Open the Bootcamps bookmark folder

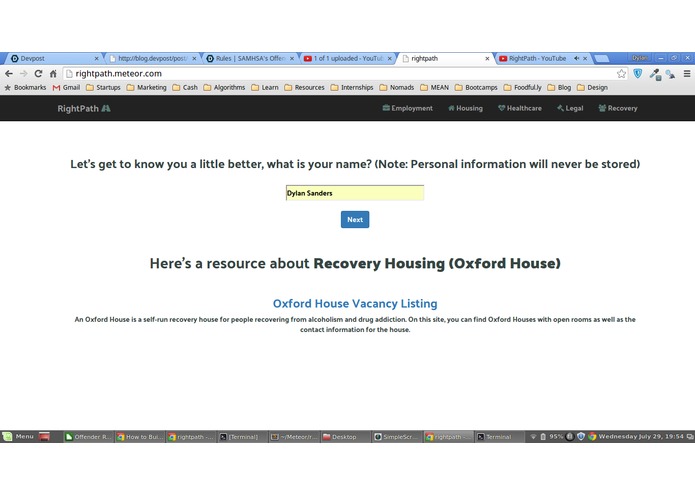pyautogui.click(x=476, y=87)
